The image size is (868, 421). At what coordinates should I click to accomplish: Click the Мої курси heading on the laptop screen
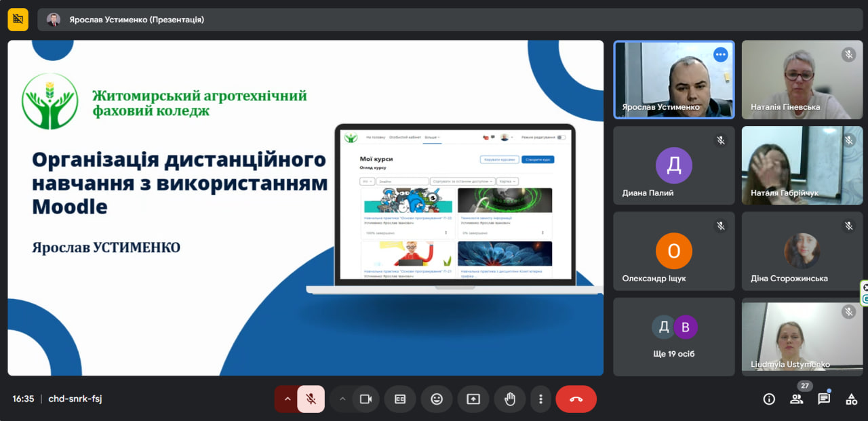376,159
